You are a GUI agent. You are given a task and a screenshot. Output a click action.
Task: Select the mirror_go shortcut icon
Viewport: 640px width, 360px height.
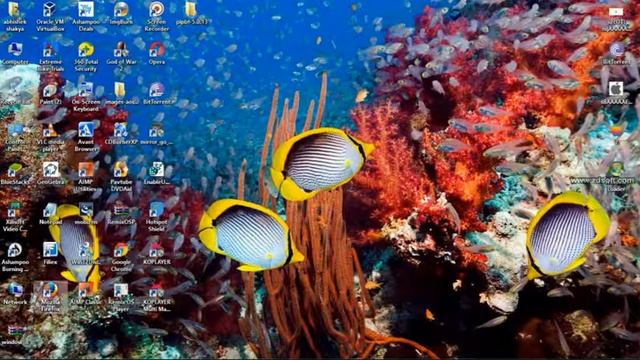tap(156, 131)
